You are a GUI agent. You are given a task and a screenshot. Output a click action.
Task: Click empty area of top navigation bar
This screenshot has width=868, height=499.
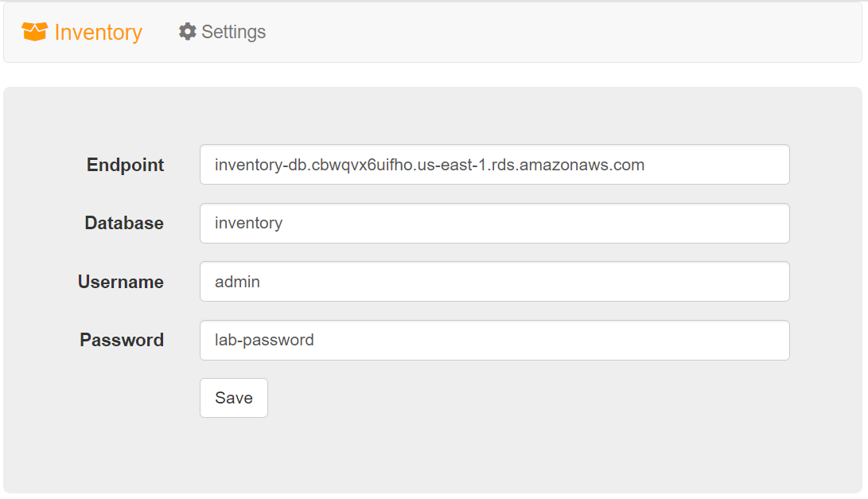[554, 32]
